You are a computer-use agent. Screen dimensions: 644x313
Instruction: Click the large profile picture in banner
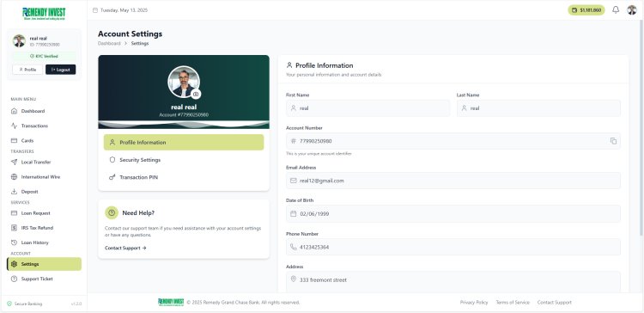tap(184, 82)
